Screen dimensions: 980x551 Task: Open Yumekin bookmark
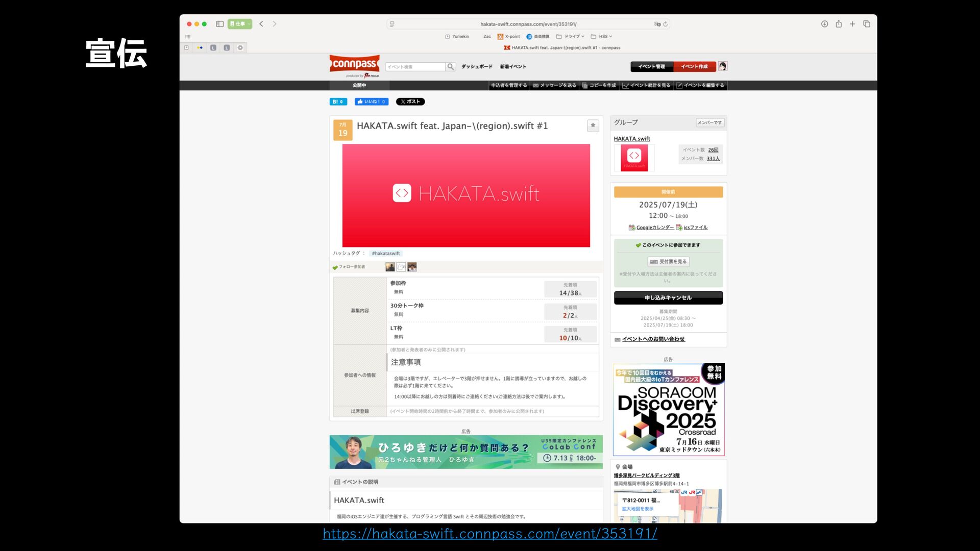tap(457, 37)
